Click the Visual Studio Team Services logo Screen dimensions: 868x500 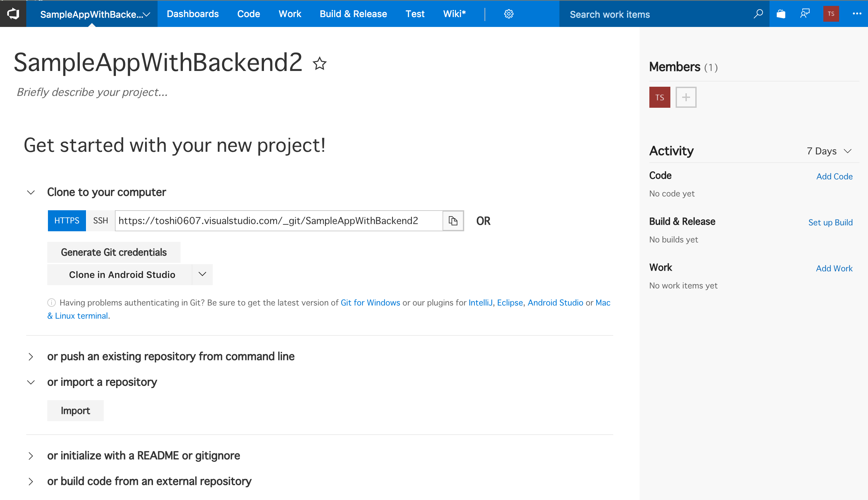(x=13, y=14)
